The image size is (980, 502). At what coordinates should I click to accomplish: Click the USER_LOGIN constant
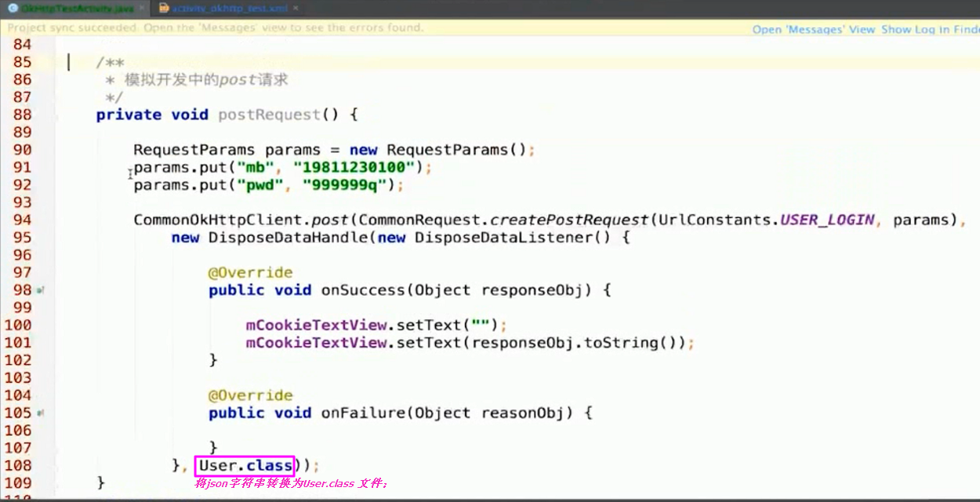[827, 220]
